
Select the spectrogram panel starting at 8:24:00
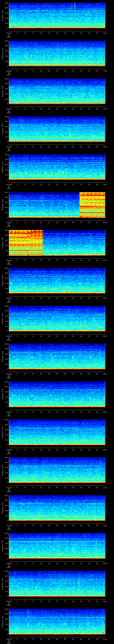click(x=57, y=394)
